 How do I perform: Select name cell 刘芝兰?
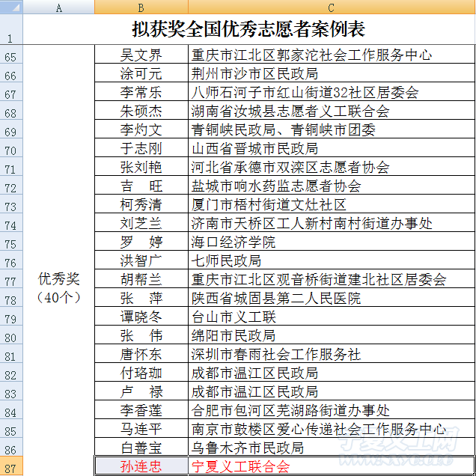click(x=141, y=222)
